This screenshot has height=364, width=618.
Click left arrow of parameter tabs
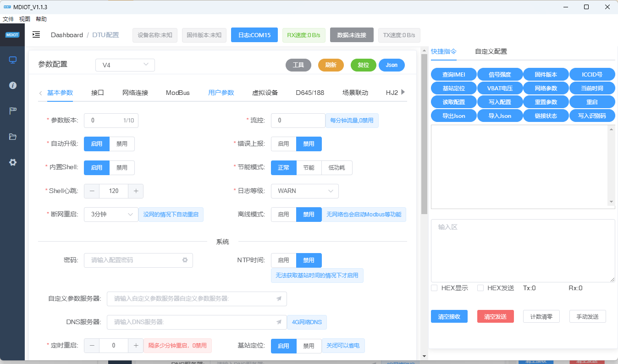click(40, 93)
